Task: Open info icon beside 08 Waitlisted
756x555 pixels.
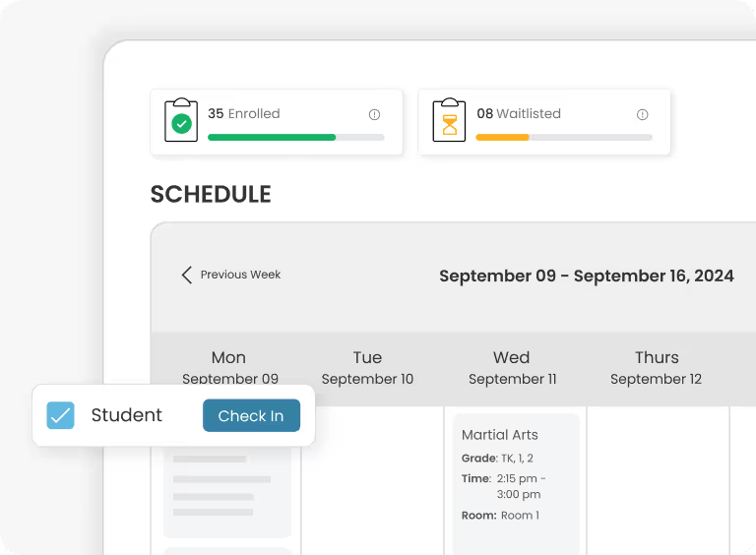Action: point(643,114)
